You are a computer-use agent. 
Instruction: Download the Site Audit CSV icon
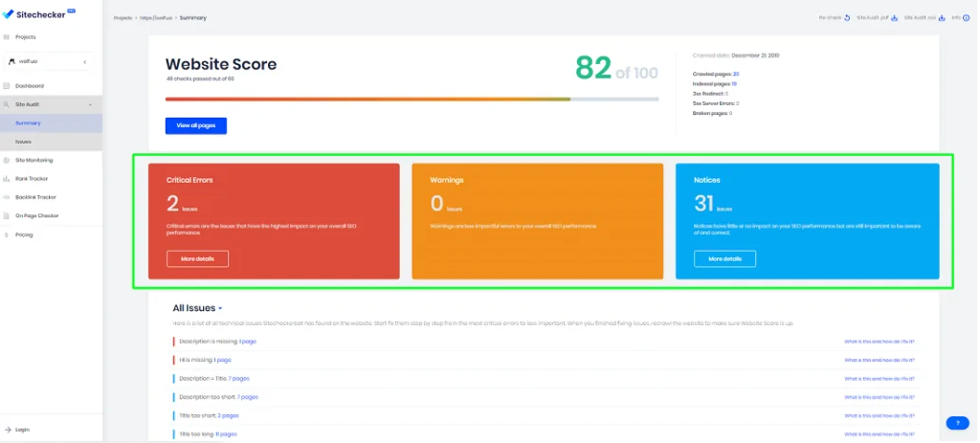pos(942,17)
